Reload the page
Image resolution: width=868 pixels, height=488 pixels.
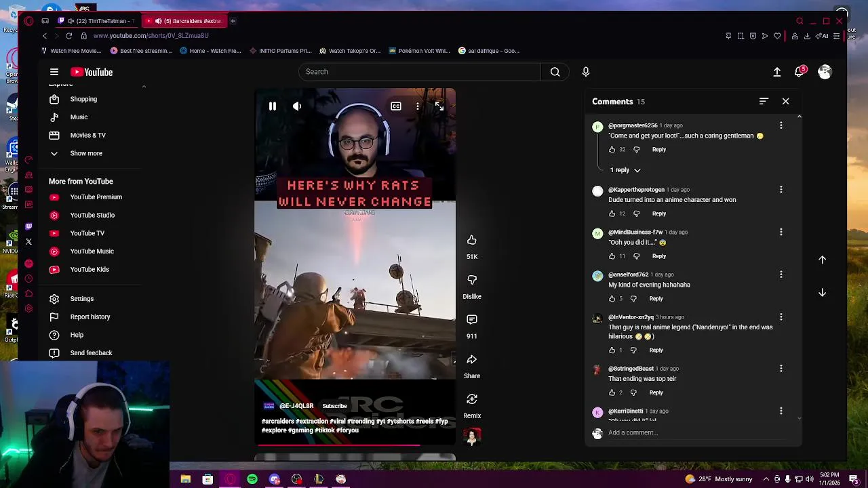[x=68, y=36]
